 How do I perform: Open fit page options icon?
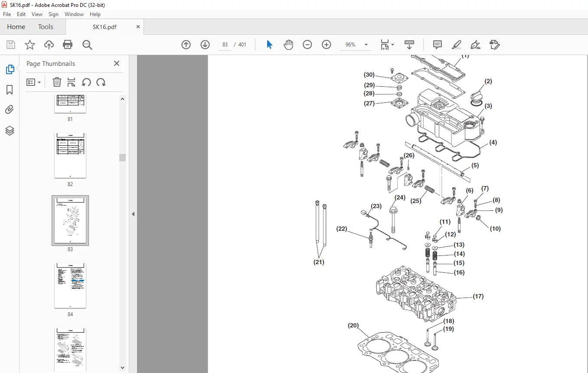(387, 45)
